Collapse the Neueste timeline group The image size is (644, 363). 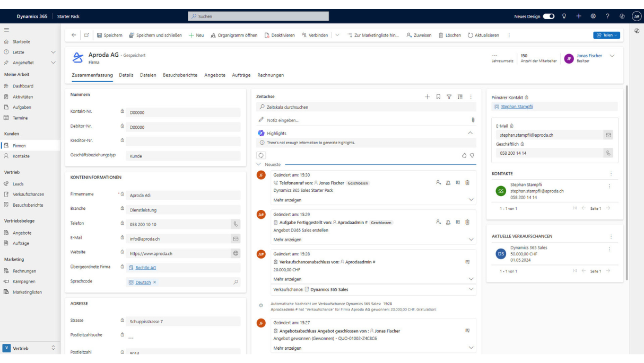point(259,165)
